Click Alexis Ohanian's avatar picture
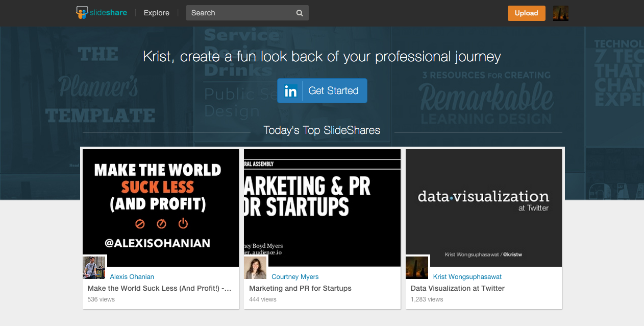Image resolution: width=644 pixels, height=326 pixels. pos(94,268)
